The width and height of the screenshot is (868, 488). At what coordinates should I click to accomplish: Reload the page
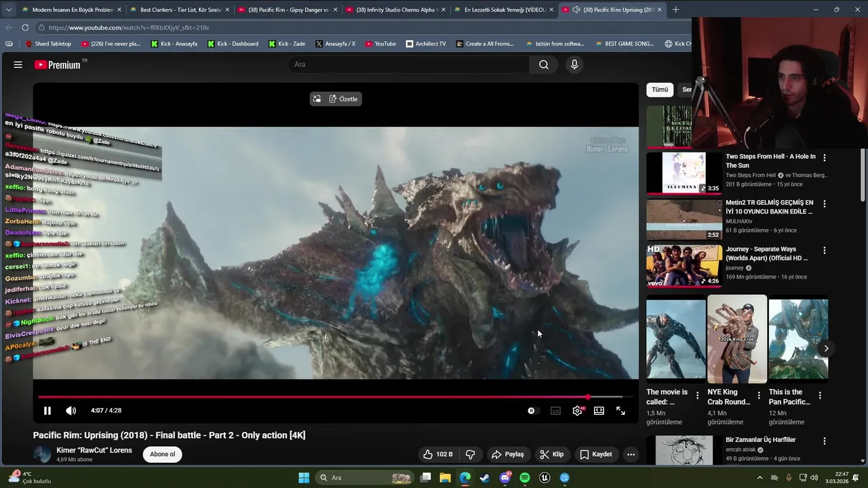[25, 27]
